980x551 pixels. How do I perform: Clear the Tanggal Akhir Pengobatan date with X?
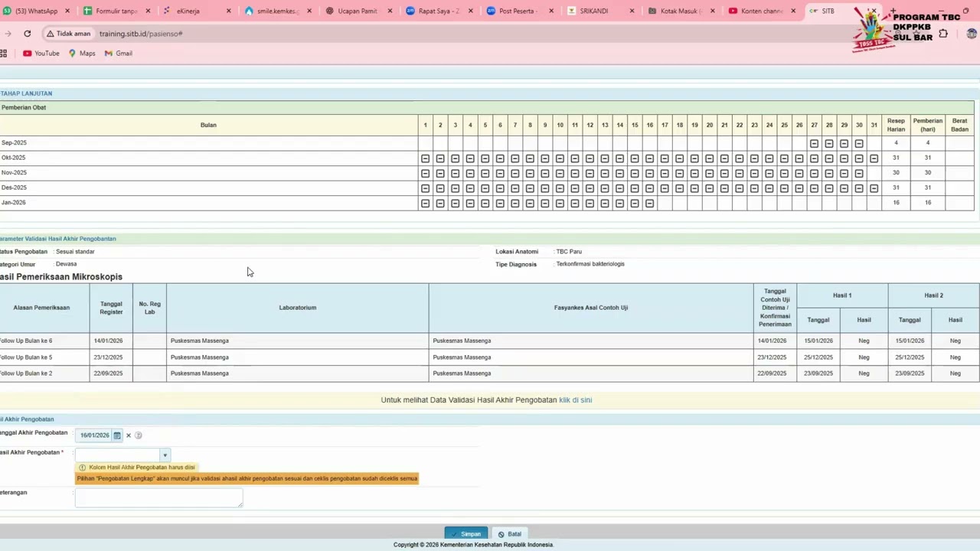pyautogui.click(x=129, y=435)
